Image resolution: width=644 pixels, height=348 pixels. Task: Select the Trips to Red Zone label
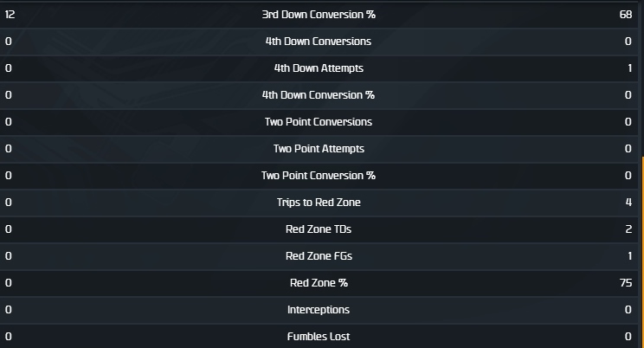pos(318,203)
